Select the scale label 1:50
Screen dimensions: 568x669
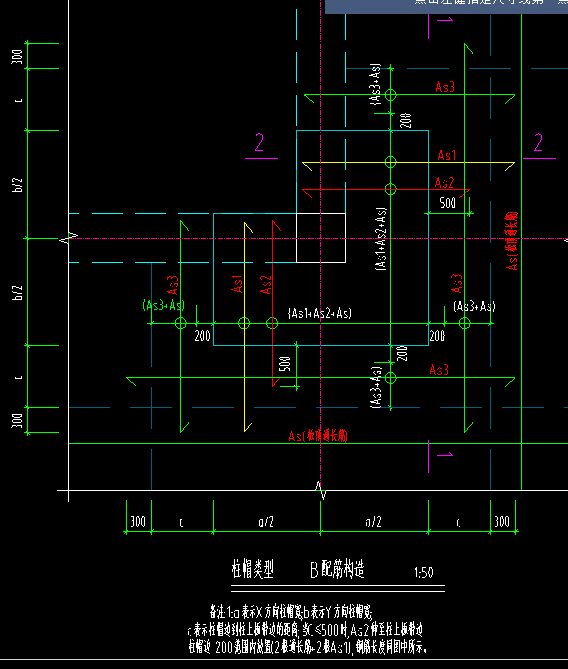(x=423, y=572)
